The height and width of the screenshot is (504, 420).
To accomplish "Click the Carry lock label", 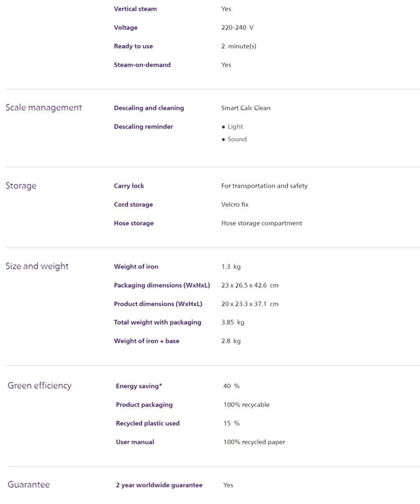I will pyautogui.click(x=129, y=186).
